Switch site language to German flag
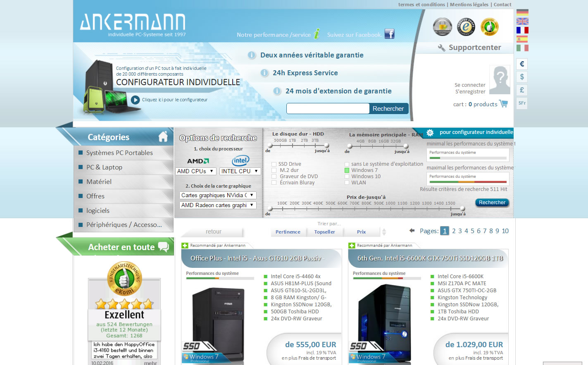Screen dimensions: 588x365 [522, 12]
